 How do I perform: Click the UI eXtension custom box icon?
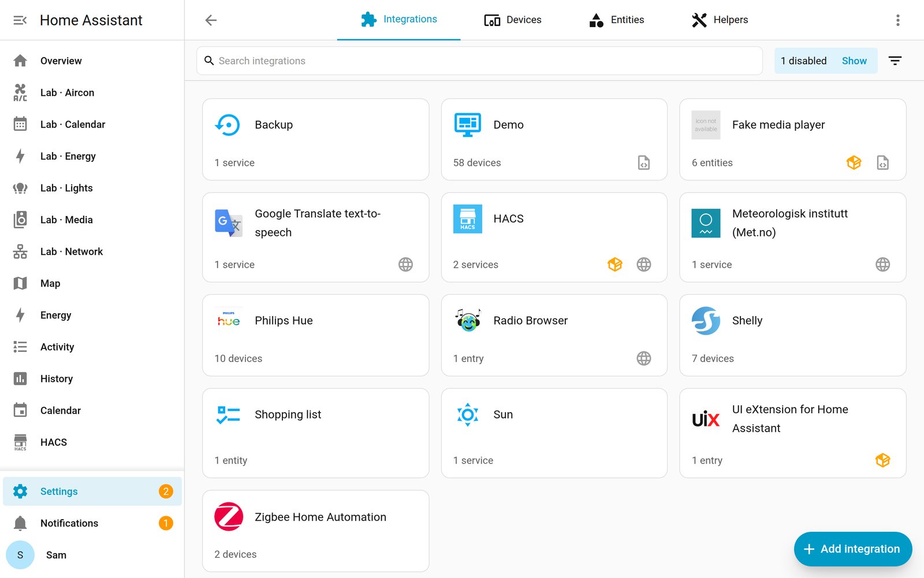882,460
